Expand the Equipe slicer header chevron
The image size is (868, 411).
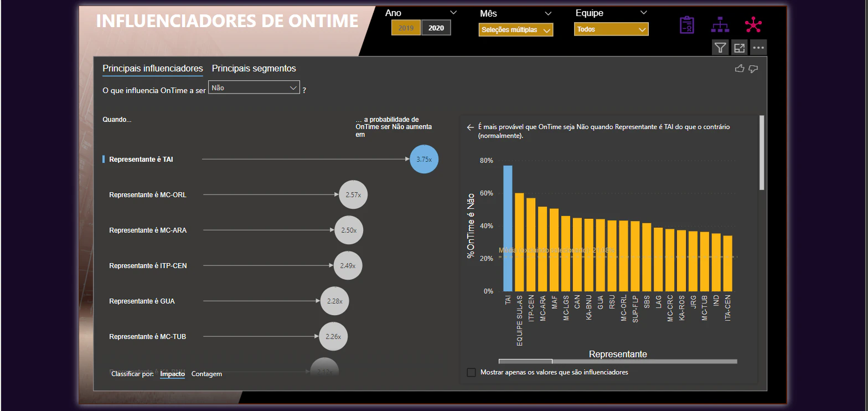(x=643, y=13)
